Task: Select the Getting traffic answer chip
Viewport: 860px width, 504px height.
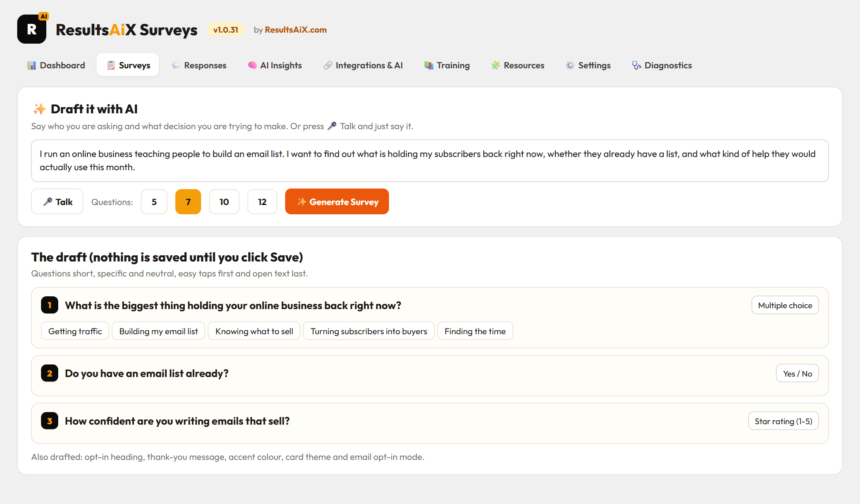Action: [75, 331]
